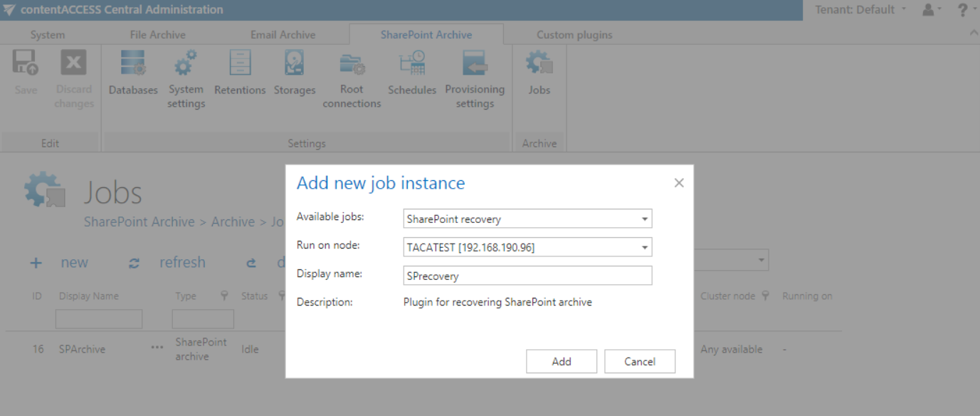Open Retentions in the ribbon
Image resolution: width=980 pixels, height=416 pixels.
click(240, 64)
